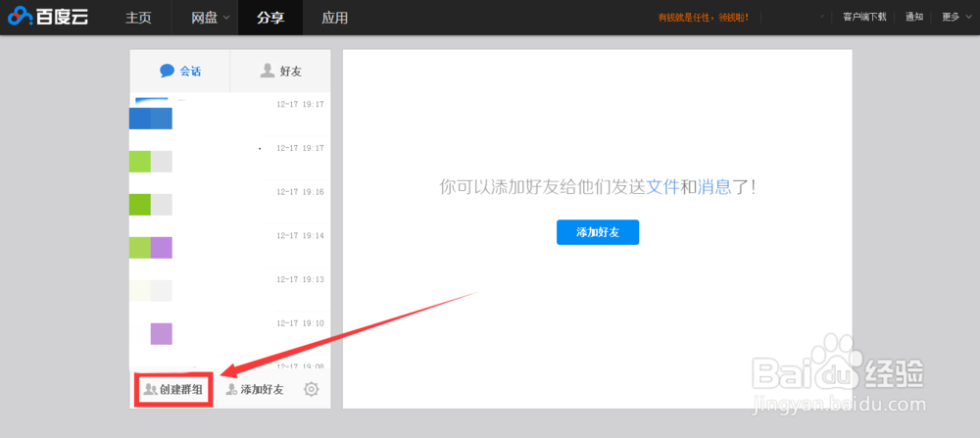Expand the 更多 menu
The image size is (980, 438).
(958, 17)
